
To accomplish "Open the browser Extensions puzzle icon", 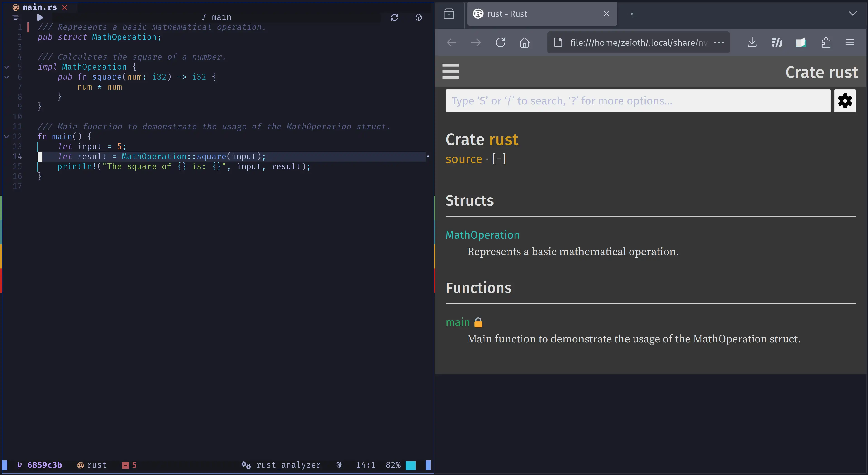I will click(825, 43).
